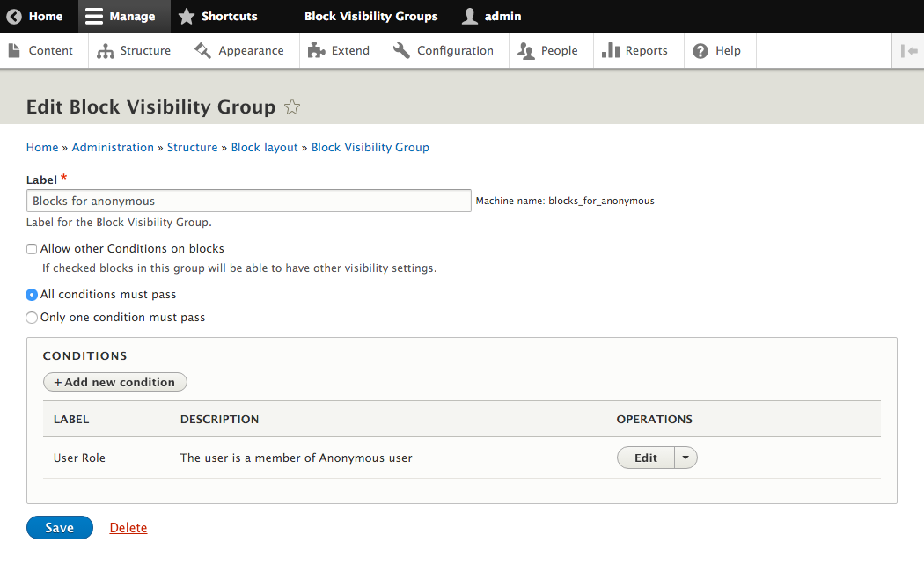Enable Allow other Conditions on blocks
Image resolution: width=924 pixels, height=579 pixels.
click(32, 248)
